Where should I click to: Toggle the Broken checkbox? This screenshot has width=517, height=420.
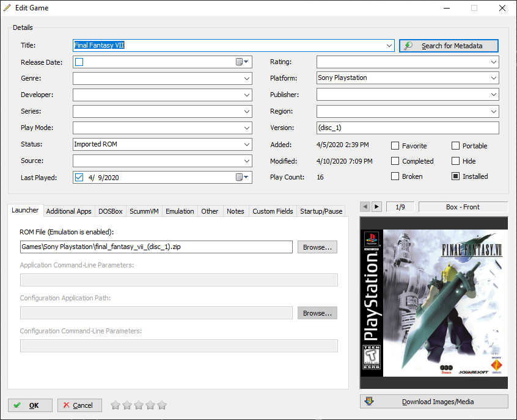[x=395, y=176]
